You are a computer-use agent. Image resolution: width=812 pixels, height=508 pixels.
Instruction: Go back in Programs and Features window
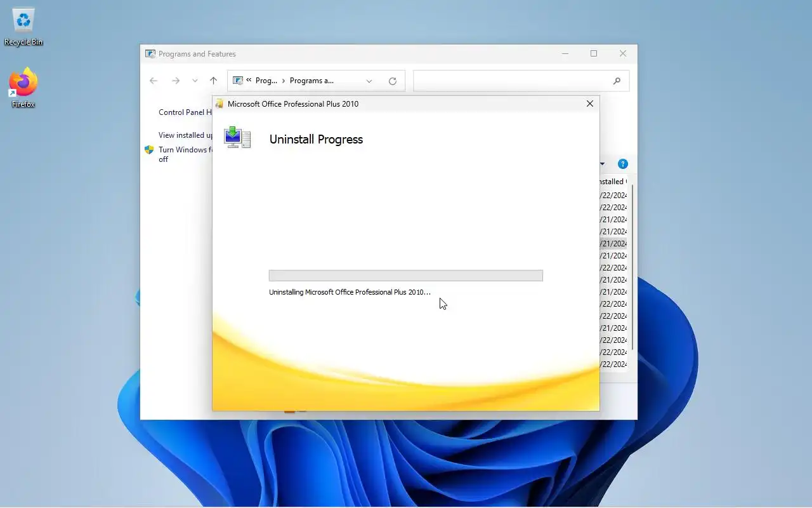coord(154,81)
